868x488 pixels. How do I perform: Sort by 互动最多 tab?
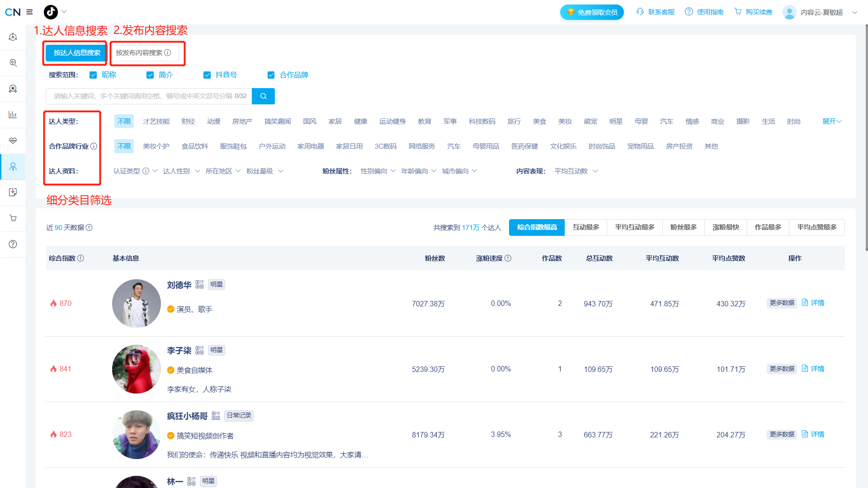coord(585,227)
